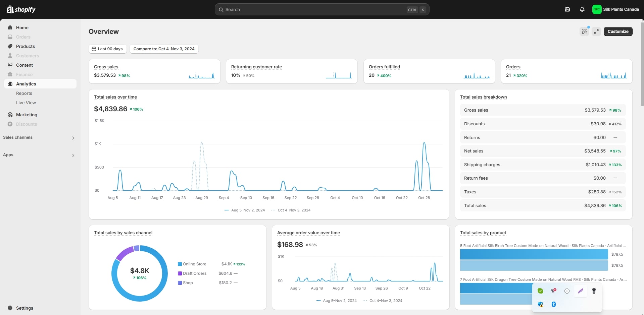
Task: Click the purple Draft Orders legend swatch
Action: pyautogui.click(x=180, y=273)
